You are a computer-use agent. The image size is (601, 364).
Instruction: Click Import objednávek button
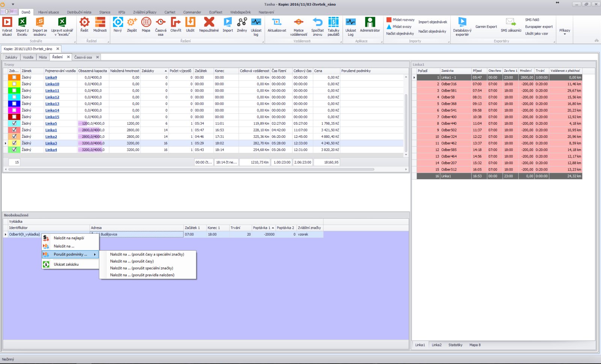pos(433,22)
